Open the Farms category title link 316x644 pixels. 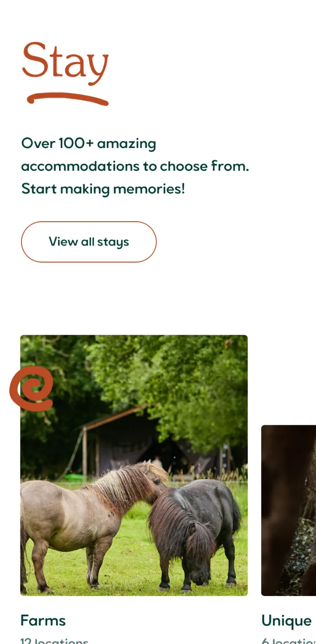pyautogui.click(x=43, y=620)
